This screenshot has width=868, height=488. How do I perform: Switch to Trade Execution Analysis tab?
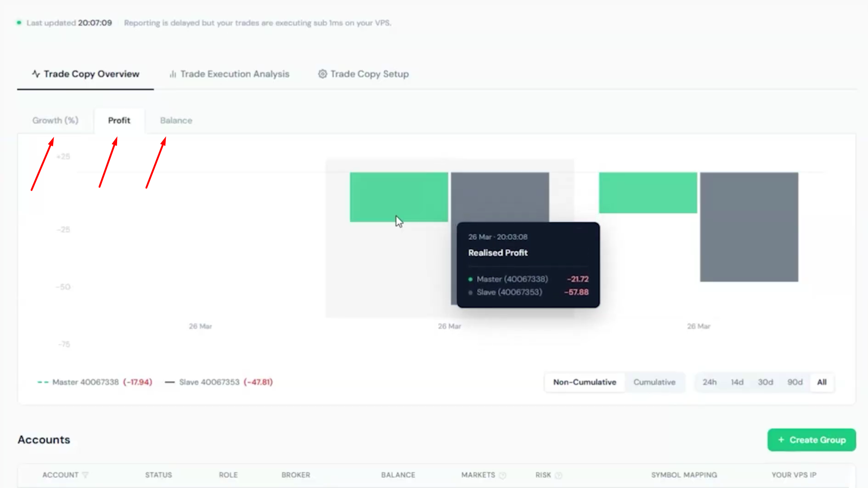(x=229, y=74)
